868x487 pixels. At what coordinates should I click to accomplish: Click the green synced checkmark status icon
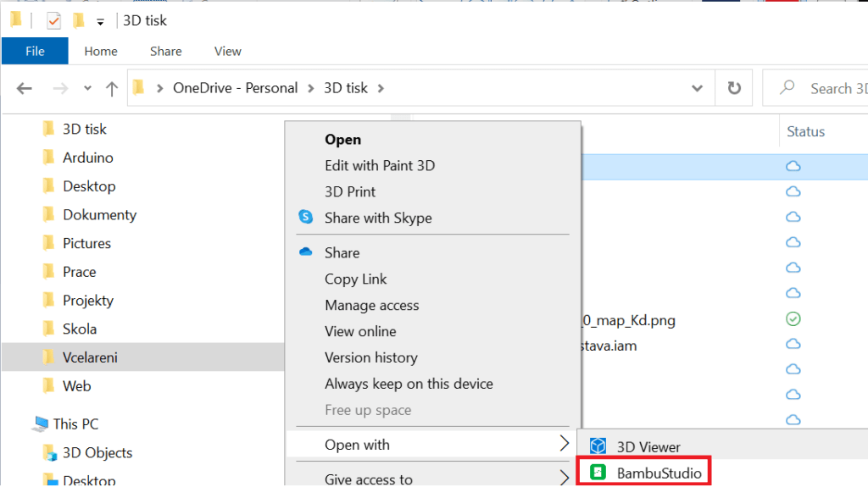(793, 319)
